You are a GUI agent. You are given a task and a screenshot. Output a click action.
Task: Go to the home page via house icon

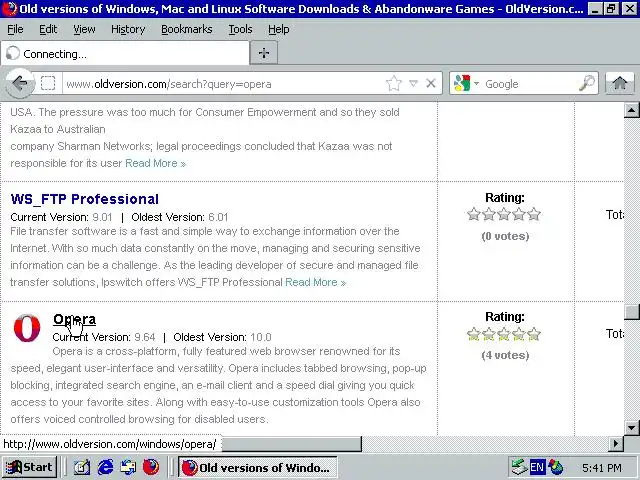coord(620,84)
